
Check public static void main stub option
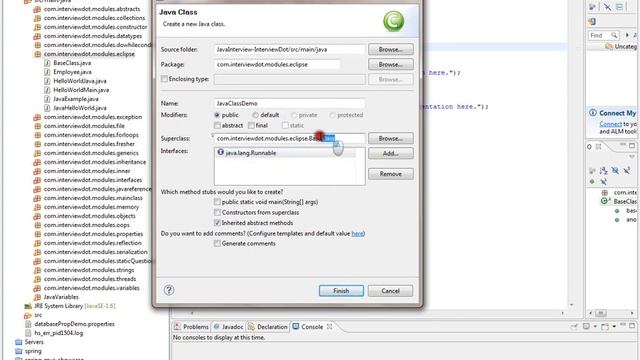(x=217, y=202)
